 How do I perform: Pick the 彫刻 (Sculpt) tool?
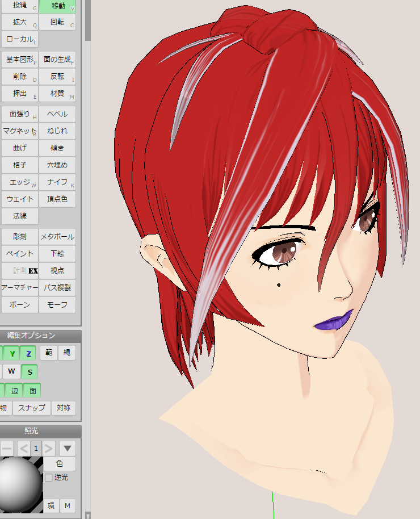(19, 237)
